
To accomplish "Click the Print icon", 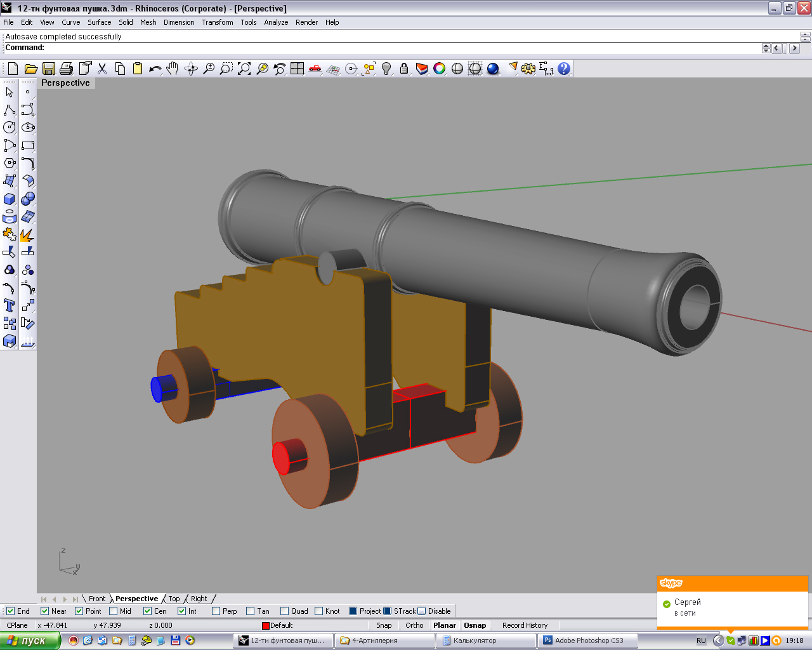I will (x=66, y=69).
